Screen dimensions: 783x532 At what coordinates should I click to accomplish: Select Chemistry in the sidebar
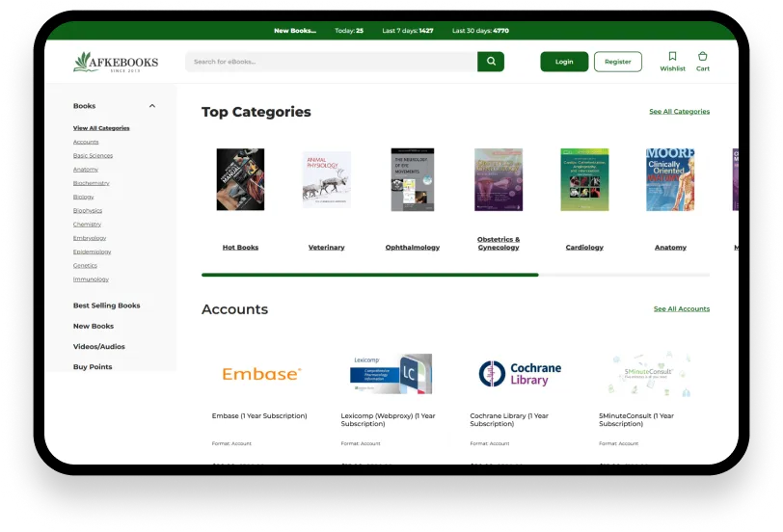[87, 225]
